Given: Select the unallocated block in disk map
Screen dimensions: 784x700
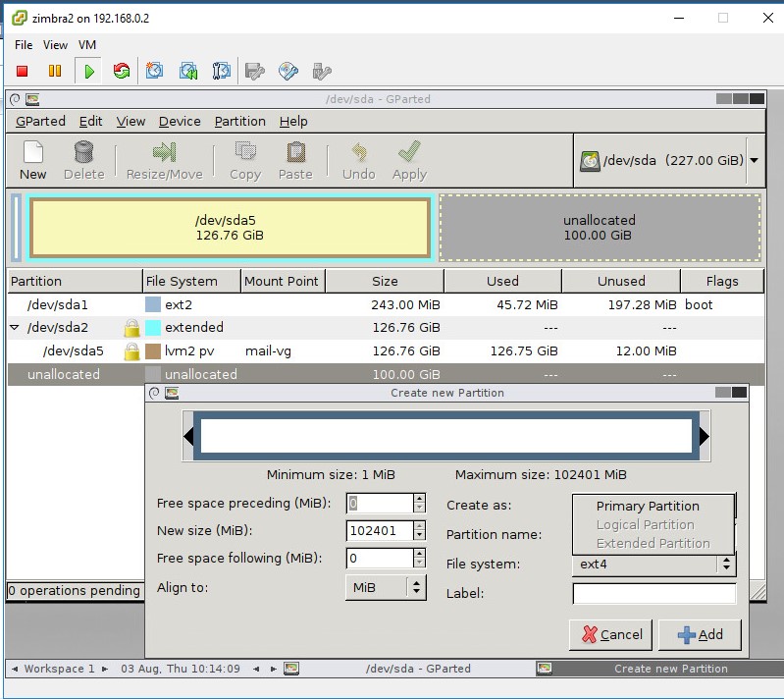Looking at the screenshot, I should click(x=600, y=228).
